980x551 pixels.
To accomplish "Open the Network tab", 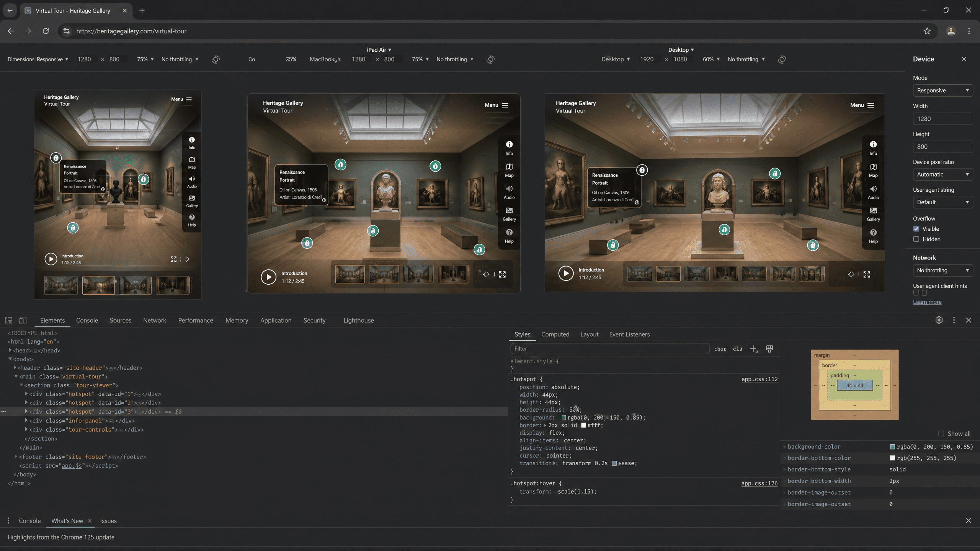I will click(x=155, y=320).
